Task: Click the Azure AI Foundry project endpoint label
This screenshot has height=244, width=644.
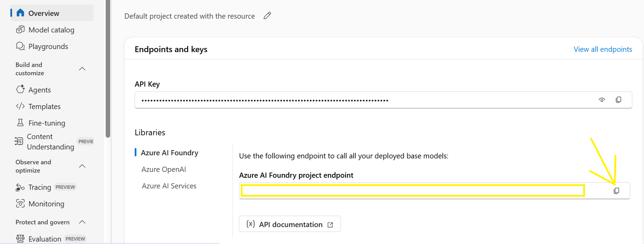Action: [296, 175]
